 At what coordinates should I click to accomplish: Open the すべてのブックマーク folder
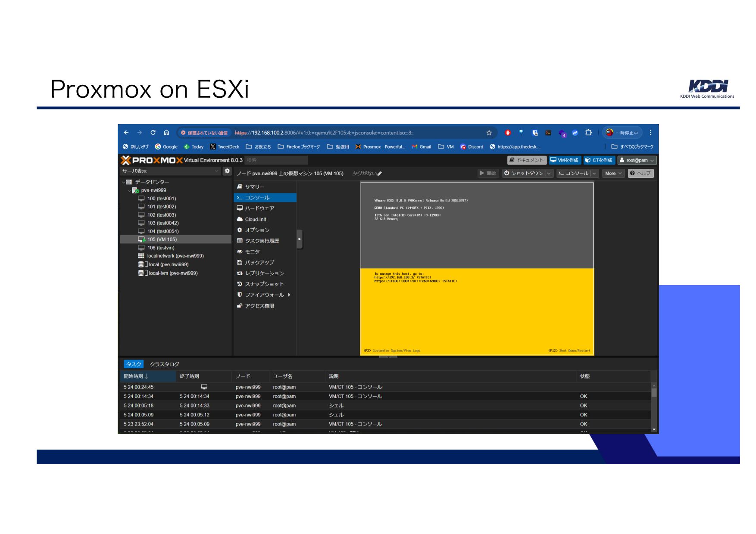[632, 147]
